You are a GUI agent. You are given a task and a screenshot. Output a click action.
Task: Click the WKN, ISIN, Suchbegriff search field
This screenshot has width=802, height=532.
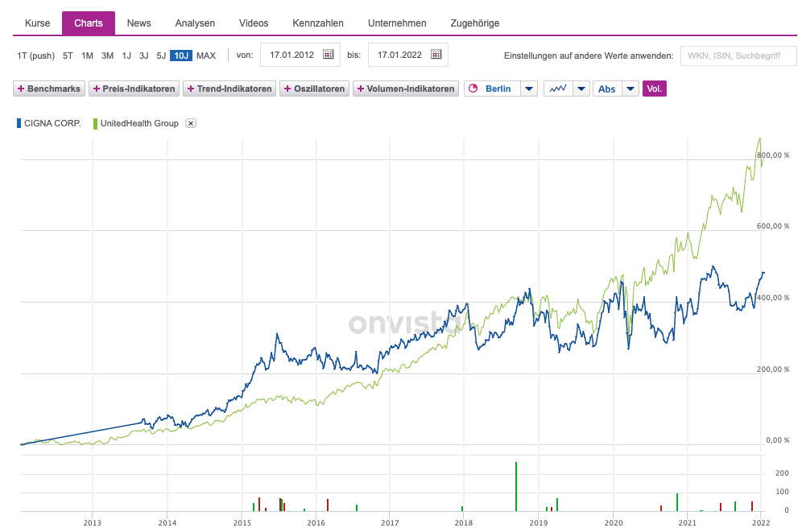(x=738, y=56)
